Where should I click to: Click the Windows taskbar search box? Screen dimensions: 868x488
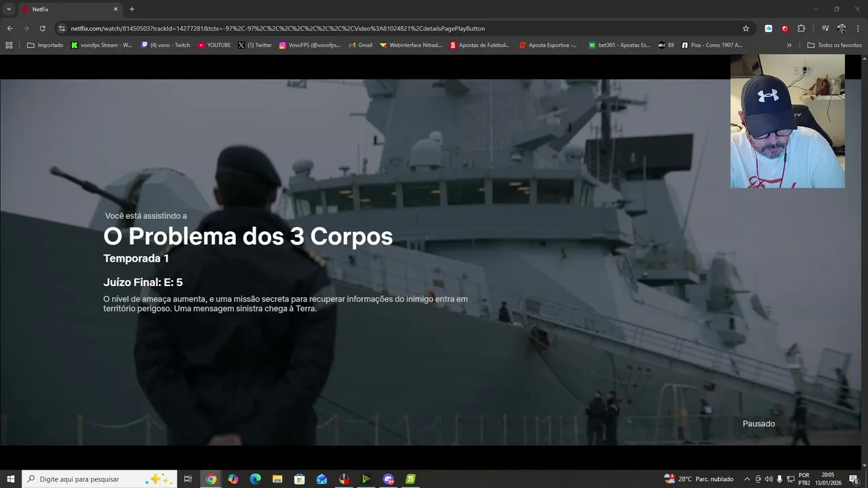(100, 479)
